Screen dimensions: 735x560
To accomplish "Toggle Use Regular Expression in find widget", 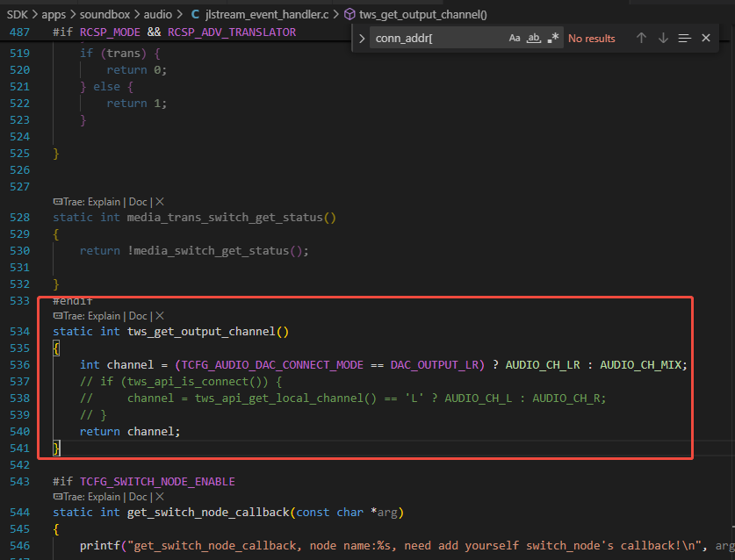I will click(553, 39).
